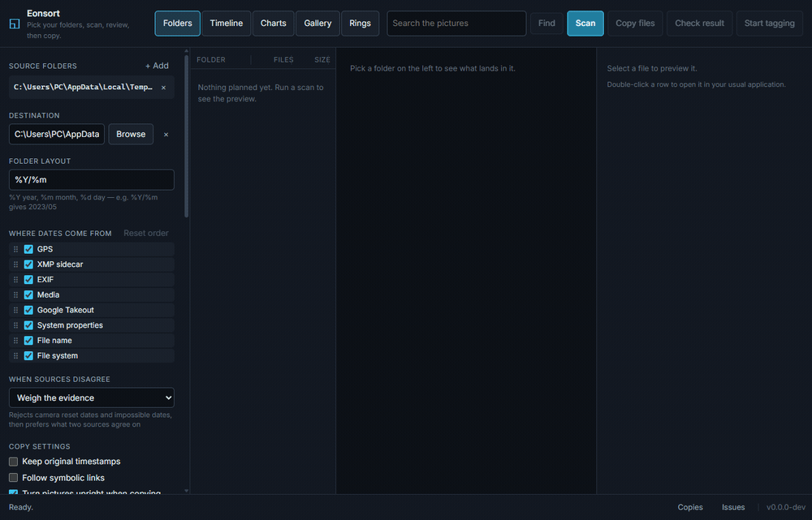This screenshot has height=520, width=812.
Task: Browse for a destination folder
Action: [131, 134]
